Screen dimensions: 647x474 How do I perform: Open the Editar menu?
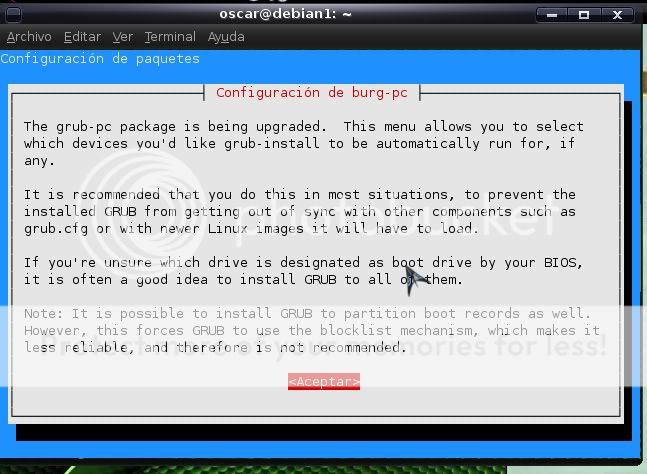tap(82, 37)
